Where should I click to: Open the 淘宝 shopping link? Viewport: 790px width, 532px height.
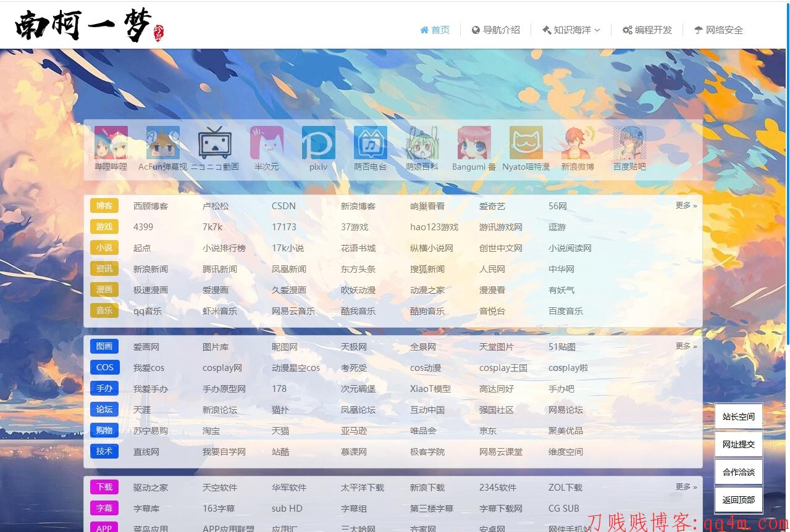211,431
